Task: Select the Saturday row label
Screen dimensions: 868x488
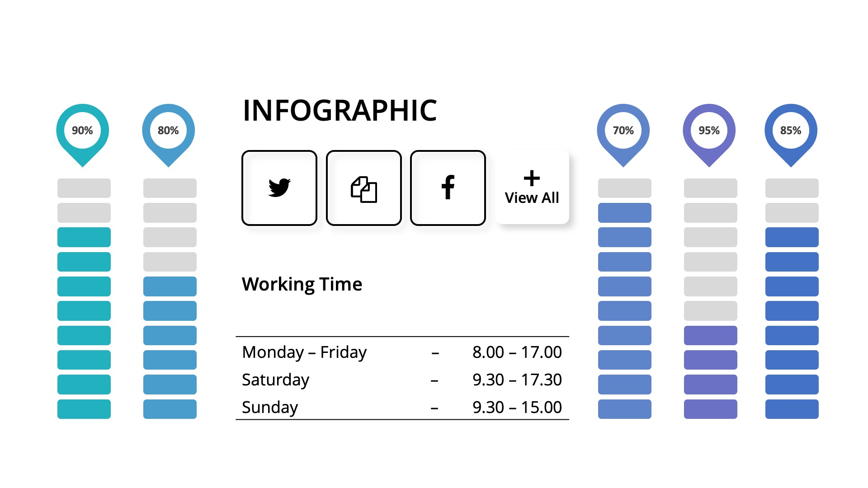Action: 275,380
